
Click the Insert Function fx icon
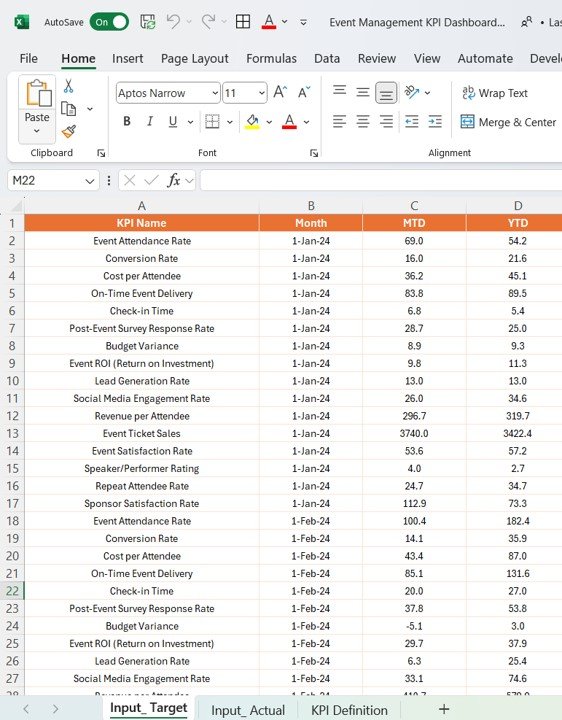point(174,180)
